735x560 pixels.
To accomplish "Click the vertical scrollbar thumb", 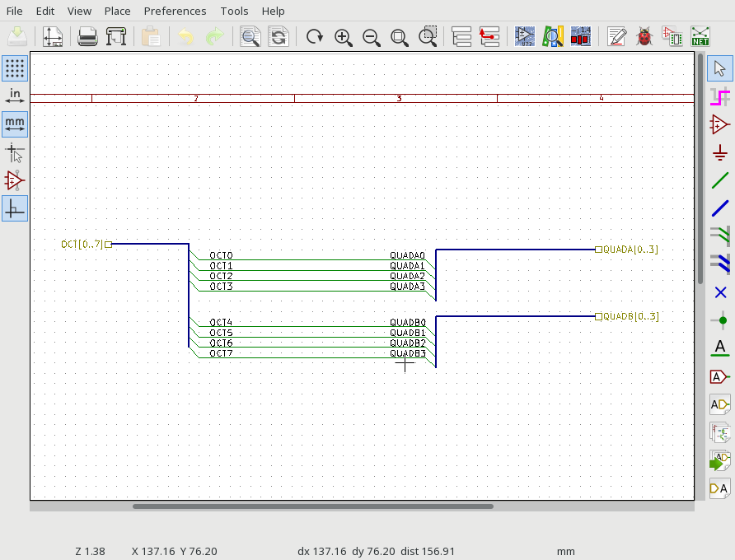I will [700, 169].
